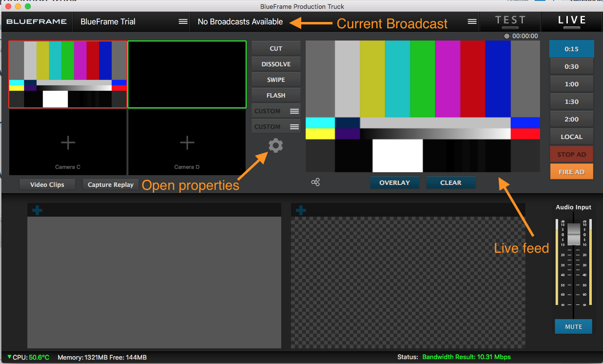This screenshot has width=603, height=364.
Task: Click the CPU status arrow indicator
Action: (9, 357)
